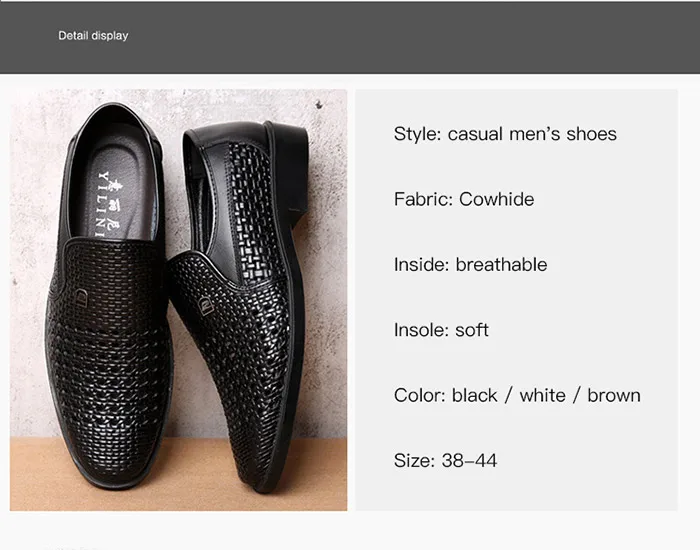The height and width of the screenshot is (550, 700).
Task: Click the metal buckle on right shoe
Action: point(206,305)
